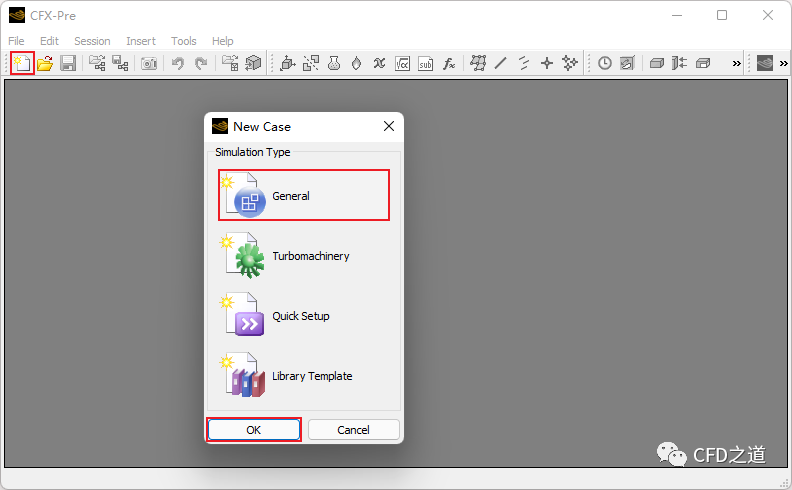This screenshot has height=490, width=792.
Task: Click the dashed lines icon
Action: coord(524,63)
